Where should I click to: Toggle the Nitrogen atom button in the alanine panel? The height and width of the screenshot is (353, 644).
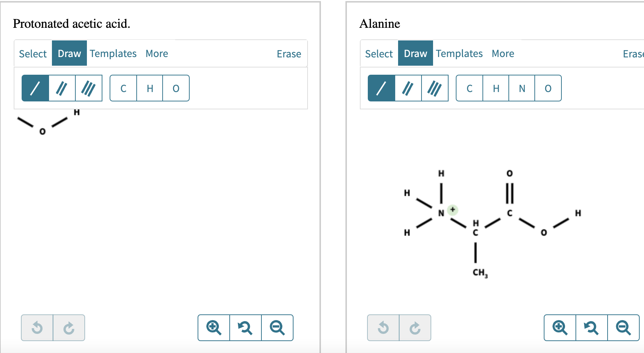522,88
